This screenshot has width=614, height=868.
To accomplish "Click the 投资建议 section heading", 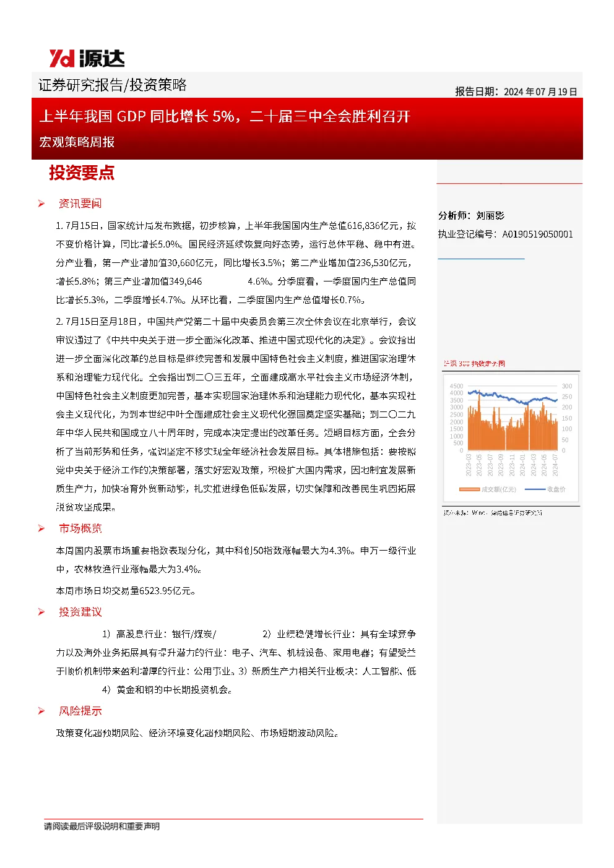I will (x=80, y=612).
